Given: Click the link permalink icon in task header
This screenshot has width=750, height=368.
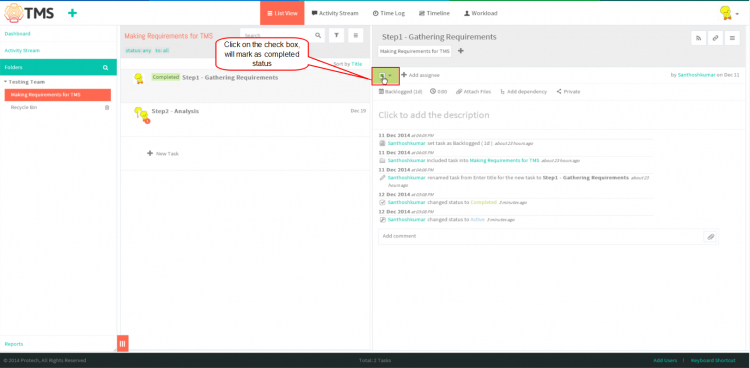Looking at the screenshot, I should 715,38.
